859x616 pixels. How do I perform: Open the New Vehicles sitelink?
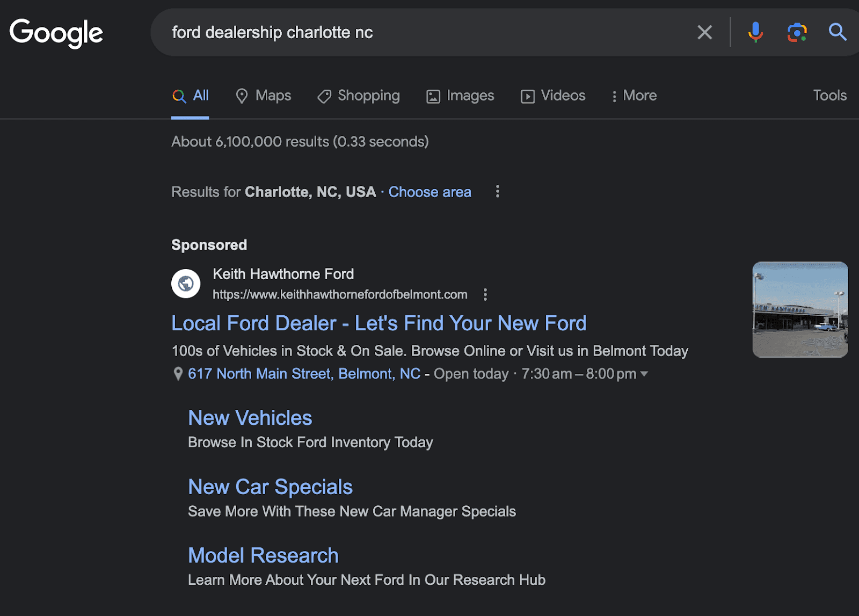[x=250, y=418]
